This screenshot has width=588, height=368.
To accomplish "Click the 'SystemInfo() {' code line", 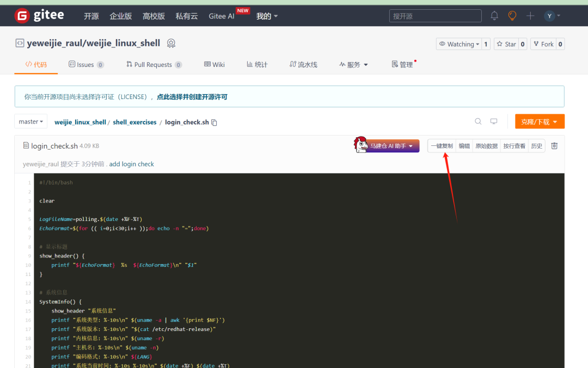I will click(60, 302).
